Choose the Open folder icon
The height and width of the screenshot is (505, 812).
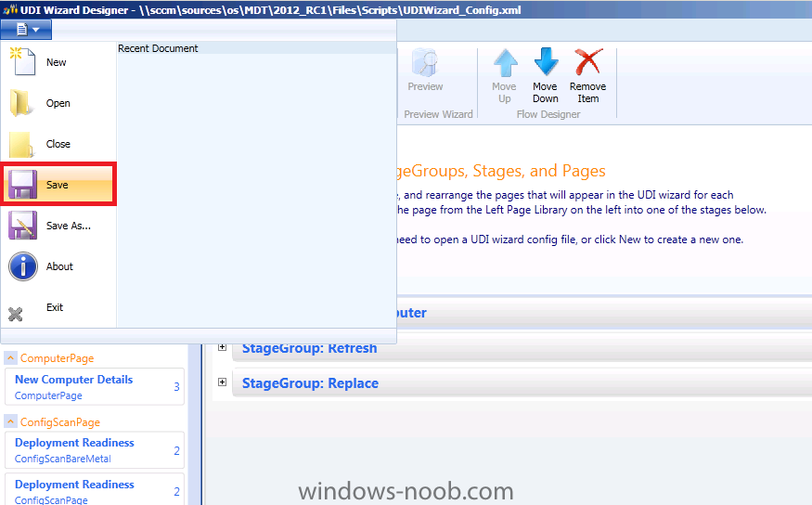point(21,102)
